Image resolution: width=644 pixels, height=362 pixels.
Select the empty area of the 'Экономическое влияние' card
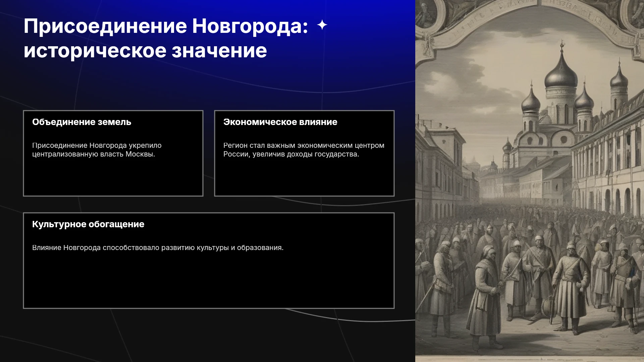[x=304, y=177]
